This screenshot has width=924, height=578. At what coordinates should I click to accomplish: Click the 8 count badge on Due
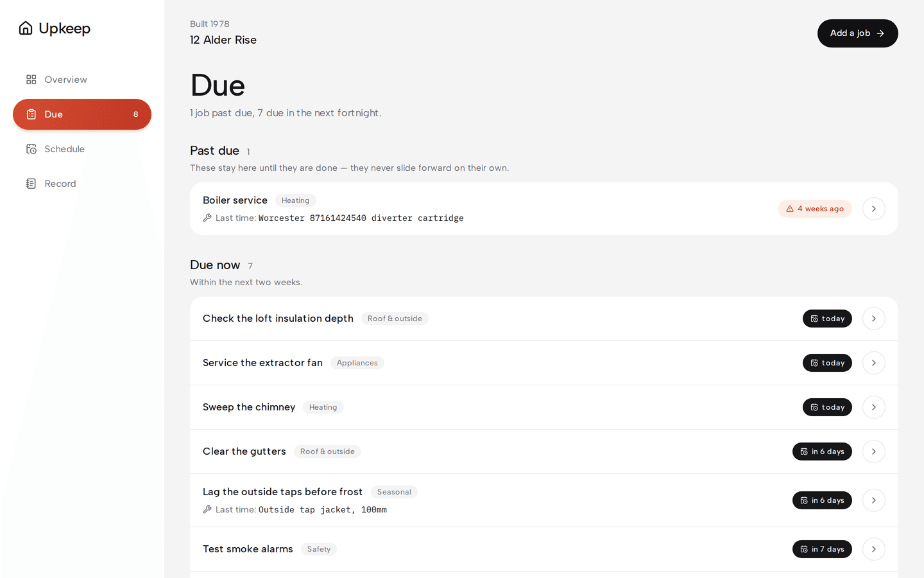pyautogui.click(x=135, y=114)
